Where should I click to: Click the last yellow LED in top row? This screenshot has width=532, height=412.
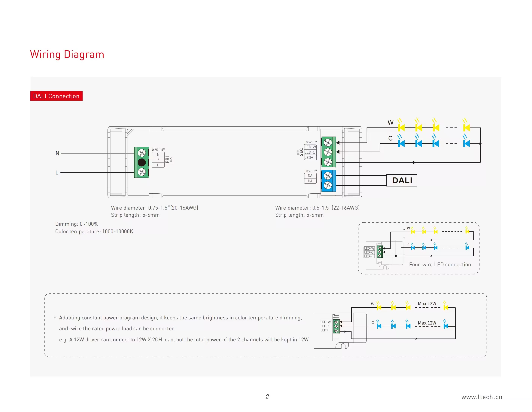[x=466, y=127]
